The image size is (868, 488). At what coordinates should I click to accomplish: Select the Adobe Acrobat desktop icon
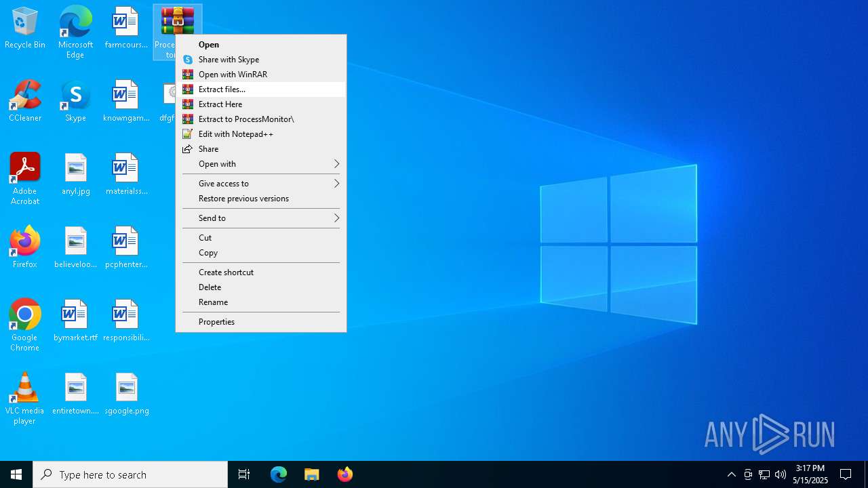point(25,179)
